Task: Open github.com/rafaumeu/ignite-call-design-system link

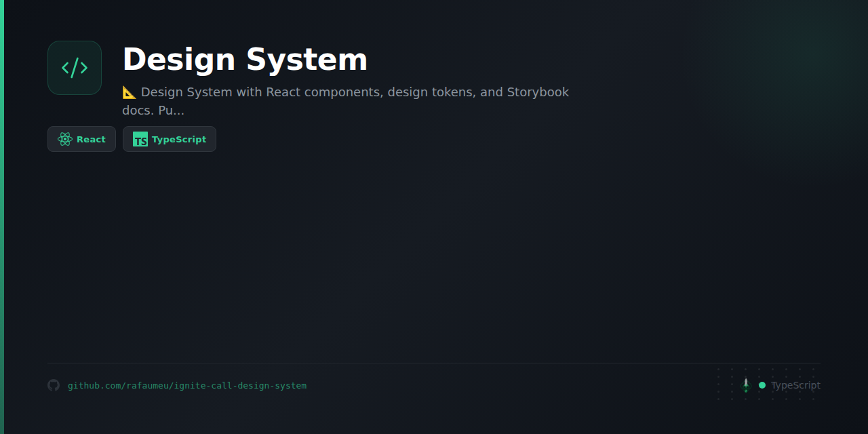Action: point(187,386)
